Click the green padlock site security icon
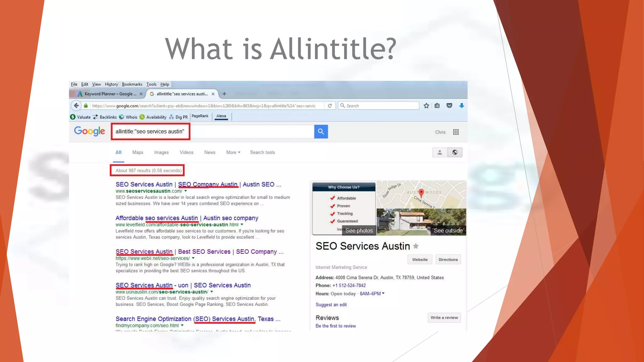This screenshot has height=362, width=644. point(86,106)
